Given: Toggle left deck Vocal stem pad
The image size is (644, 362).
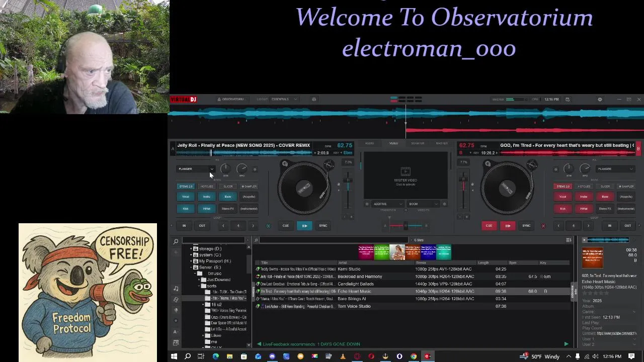Looking at the screenshot, I should pos(186,197).
